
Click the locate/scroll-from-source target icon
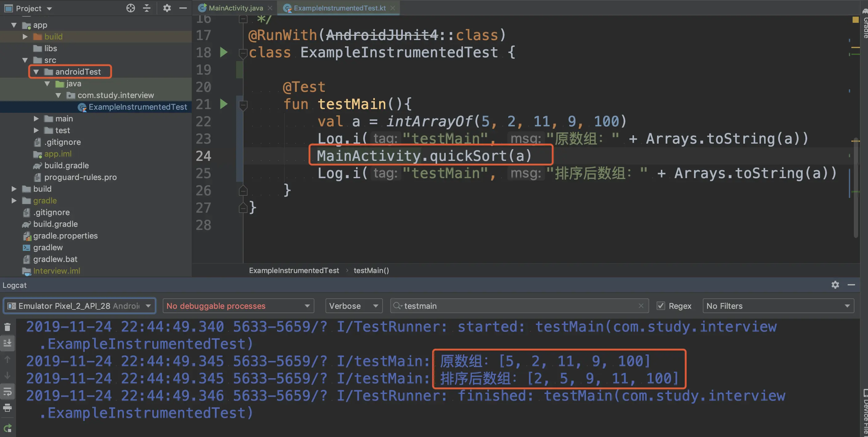[130, 8]
